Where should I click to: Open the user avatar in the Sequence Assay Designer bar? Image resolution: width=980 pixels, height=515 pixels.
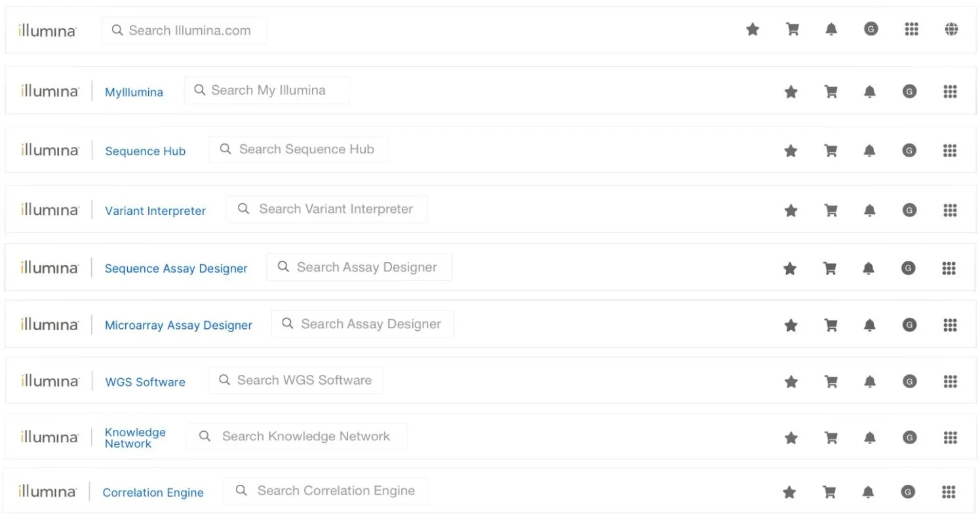tap(908, 268)
